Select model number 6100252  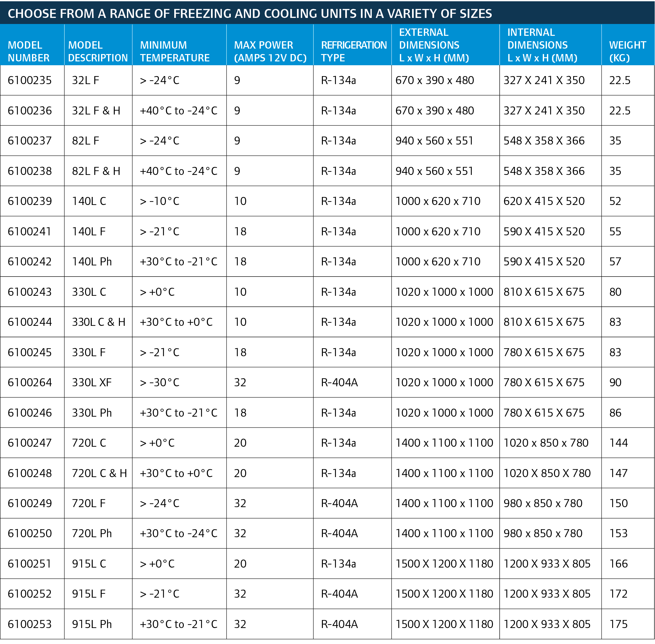pos(30,594)
